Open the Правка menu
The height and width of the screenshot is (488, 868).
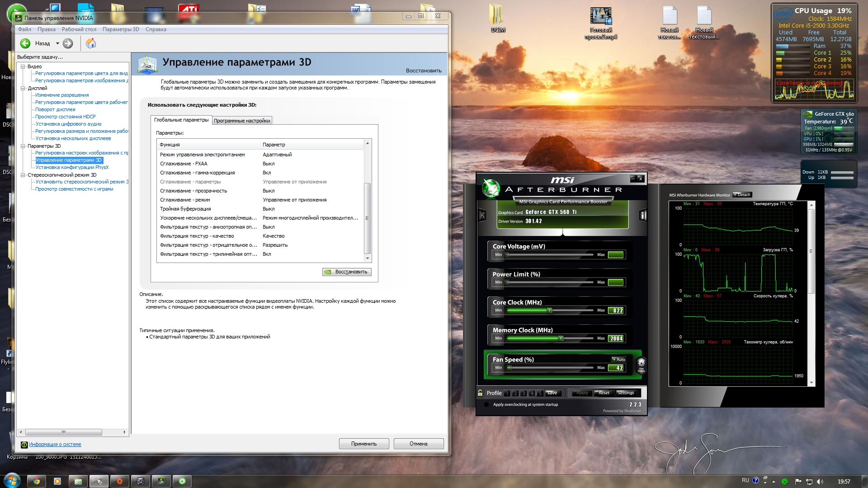point(47,29)
